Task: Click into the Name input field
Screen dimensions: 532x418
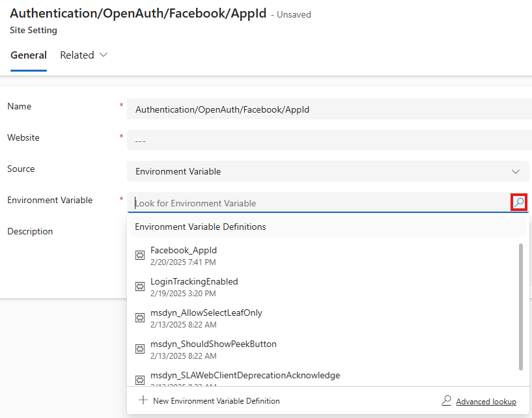Action: click(329, 109)
